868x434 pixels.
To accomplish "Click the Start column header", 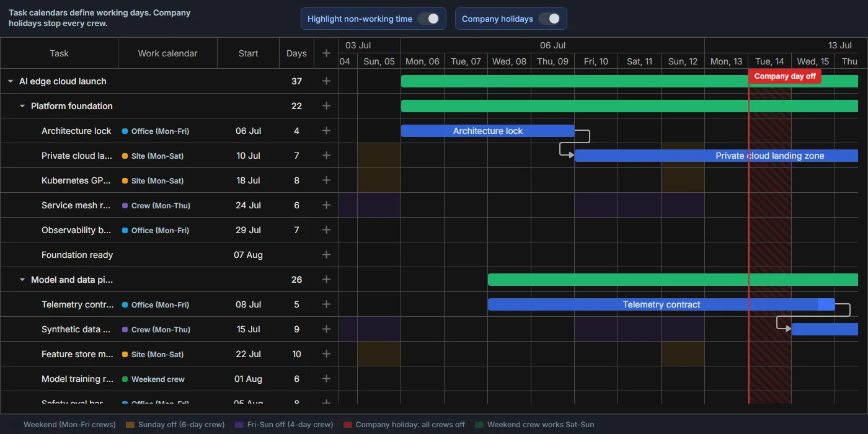I will click(248, 53).
